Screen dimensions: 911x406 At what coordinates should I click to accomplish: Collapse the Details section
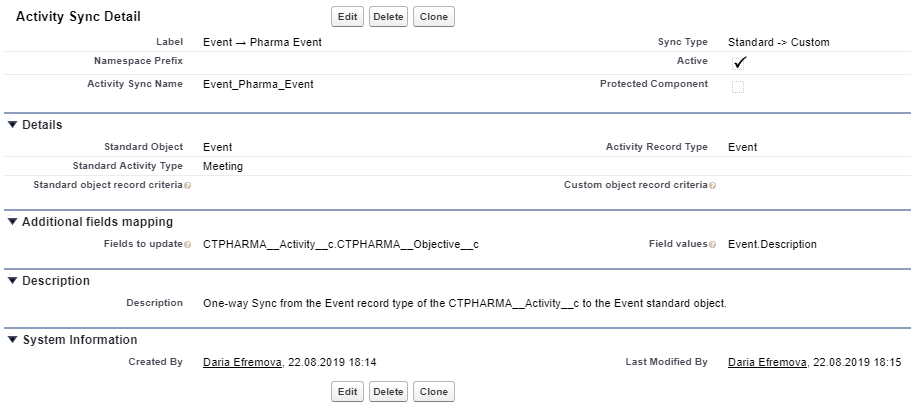point(13,125)
